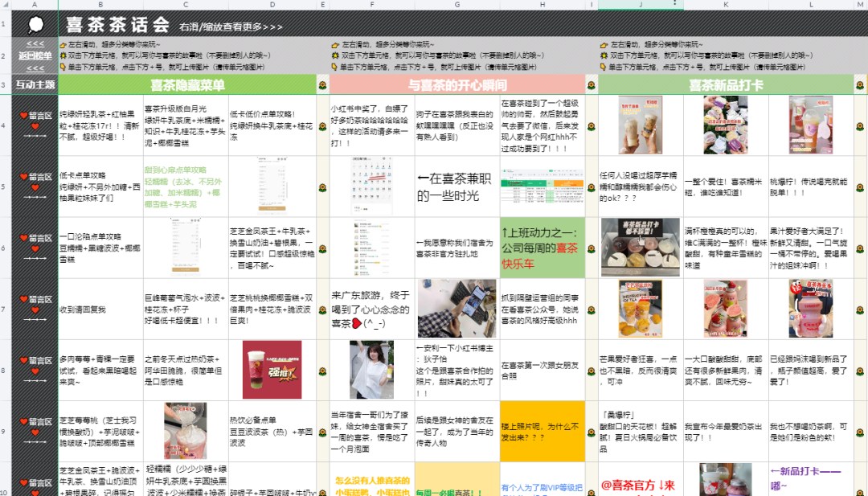Select the 与喜茶的开心瞬间 section header
The width and height of the screenshot is (868, 496).
457,84
